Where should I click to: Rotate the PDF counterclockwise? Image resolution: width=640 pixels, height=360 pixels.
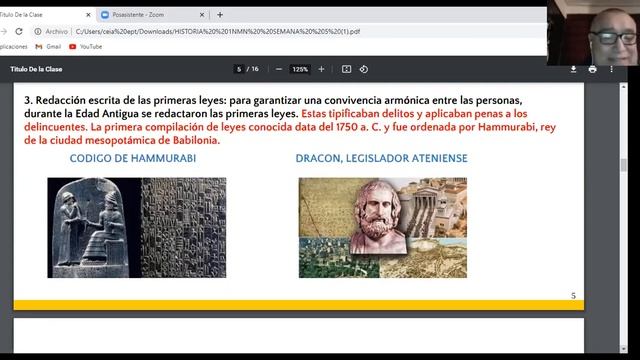click(364, 69)
